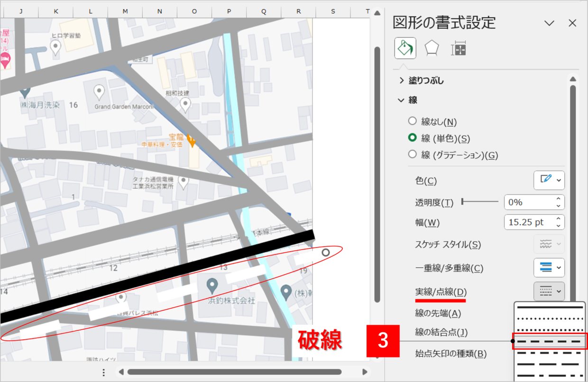Select the 線なし(N) radio button
Viewport: 588px width, 382px height.
tap(413, 121)
